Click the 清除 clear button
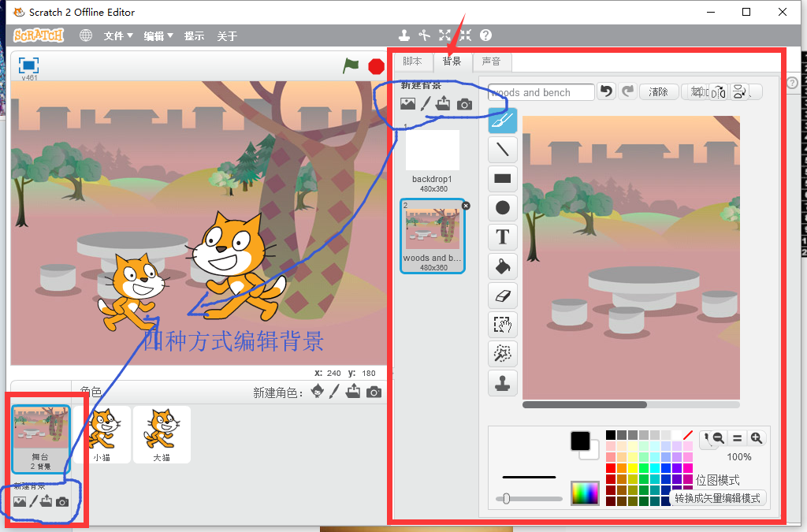This screenshot has height=532, width=807. (x=658, y=92)
